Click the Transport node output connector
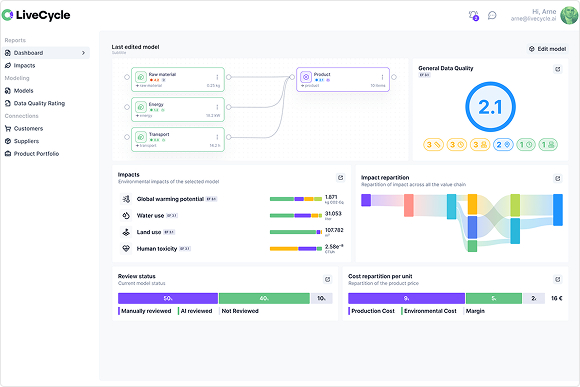The width and height of the screenshot is (580, 387). (x=229, y=137)
